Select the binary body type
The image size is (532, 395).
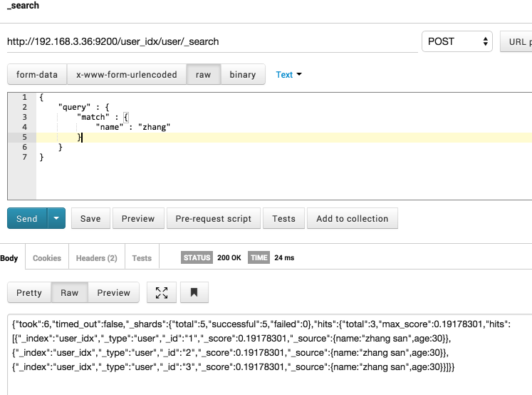(x=243, y=74)
